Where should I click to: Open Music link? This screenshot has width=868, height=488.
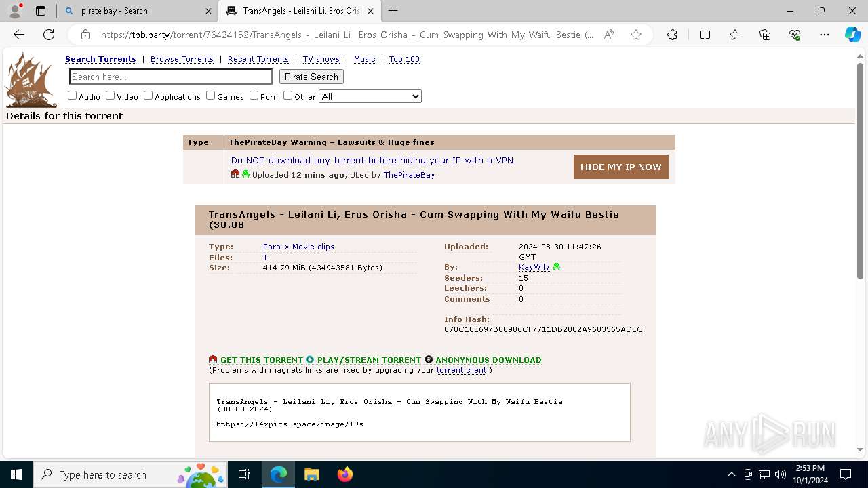[x=364, y=59]
